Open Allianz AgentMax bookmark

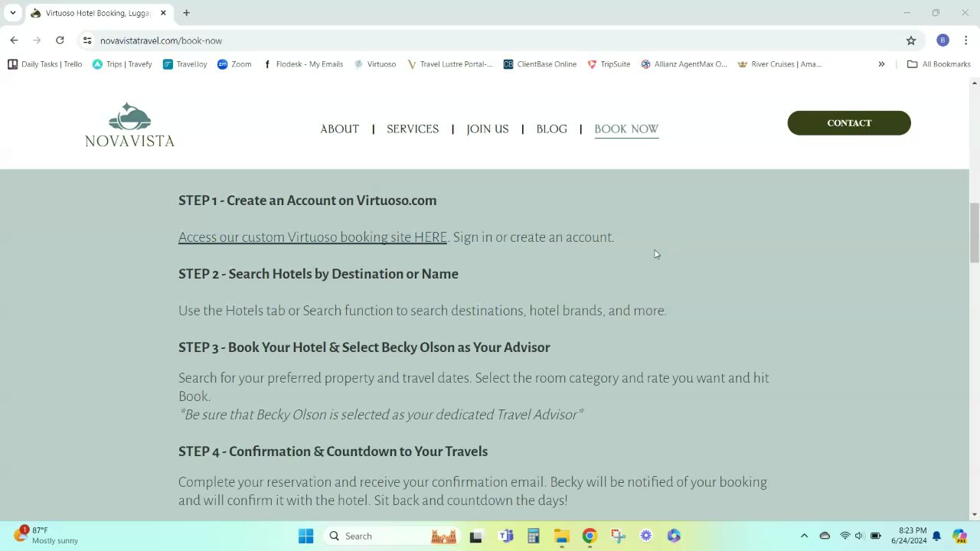(684, 64)
